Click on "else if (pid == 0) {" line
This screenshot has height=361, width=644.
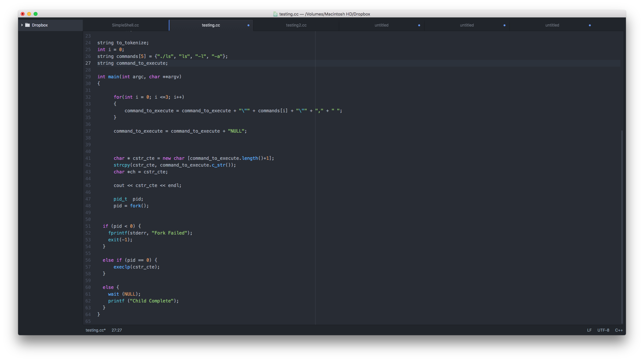click(130, 260)
